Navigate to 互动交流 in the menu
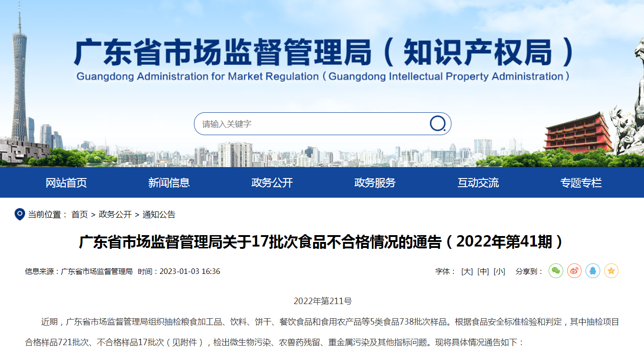 [x=478, y=183]
